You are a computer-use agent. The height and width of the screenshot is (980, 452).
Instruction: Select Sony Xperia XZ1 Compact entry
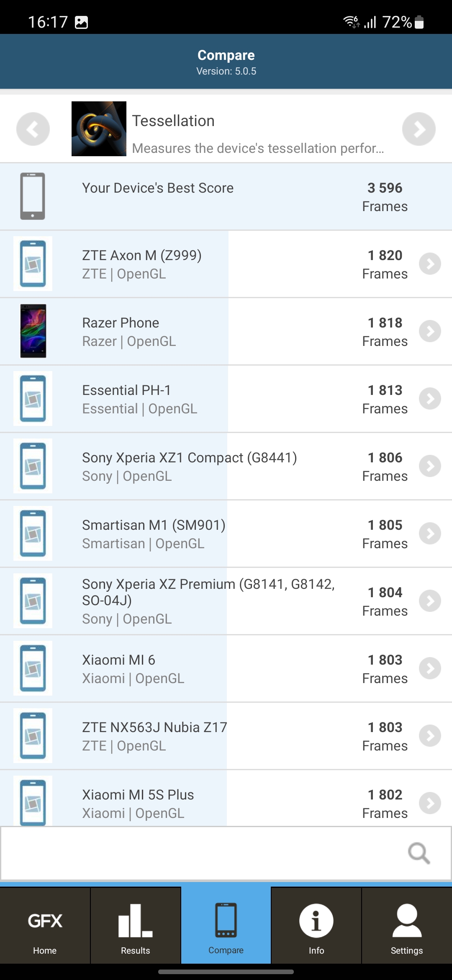tap(189, 466)
